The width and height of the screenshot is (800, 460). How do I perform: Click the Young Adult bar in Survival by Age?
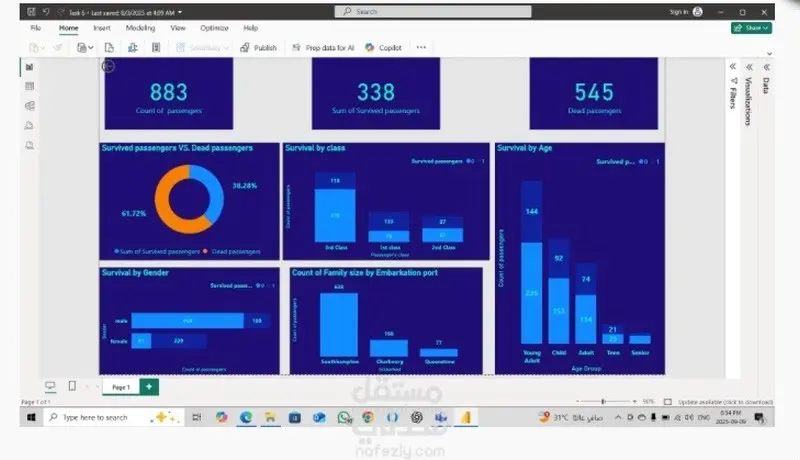click(532, 263)
